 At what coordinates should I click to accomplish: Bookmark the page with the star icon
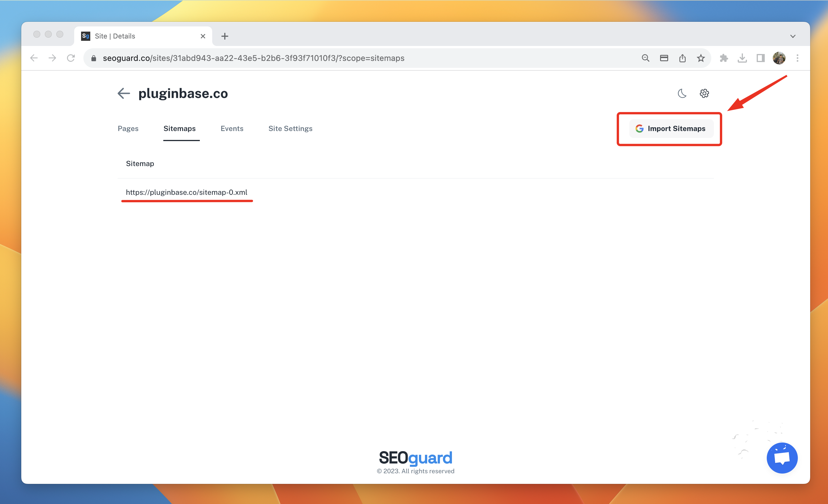701,58
